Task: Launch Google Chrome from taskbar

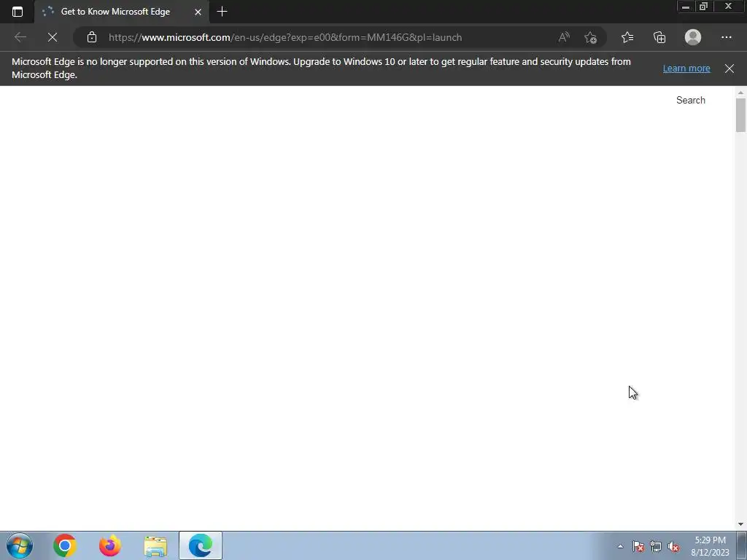Action: 65,545
